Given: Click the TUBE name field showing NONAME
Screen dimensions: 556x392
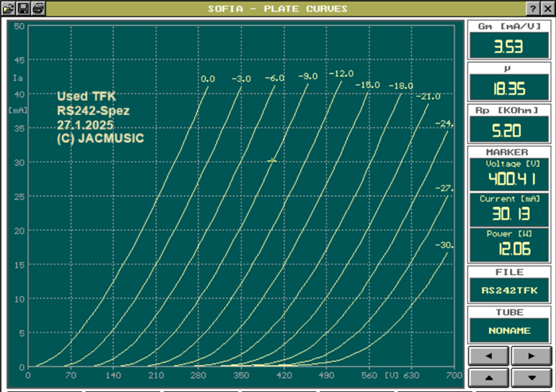Looking at the screenshot, I should point(509,330).
